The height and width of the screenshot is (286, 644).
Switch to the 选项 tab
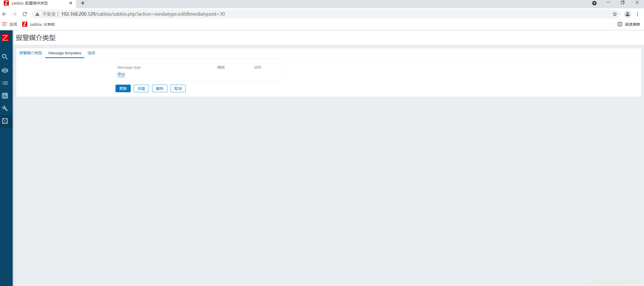(x=91, y=53)
